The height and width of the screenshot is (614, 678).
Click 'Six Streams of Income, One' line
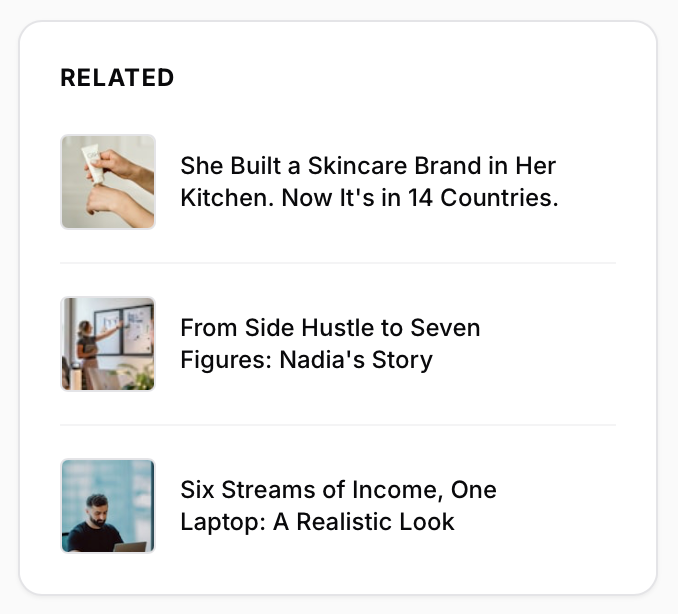[x=338, y=490]
